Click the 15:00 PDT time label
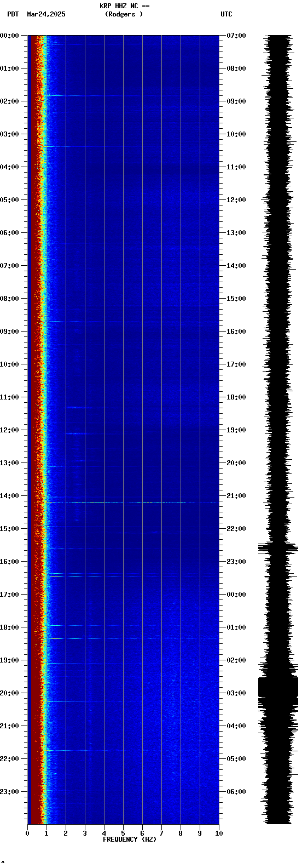Viewport: 302px width, 868px height. pyautogui.click(x=10, y=529)
